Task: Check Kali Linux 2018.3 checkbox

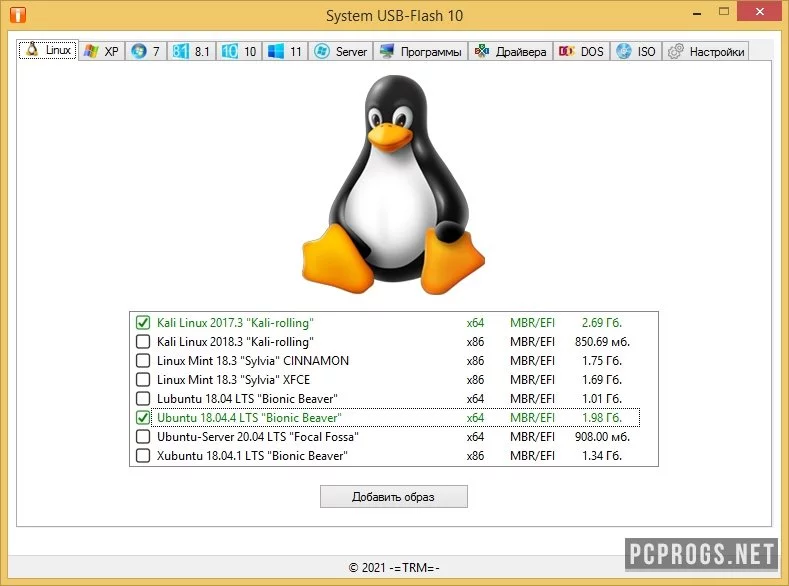Action: click(x=143, y=342)
